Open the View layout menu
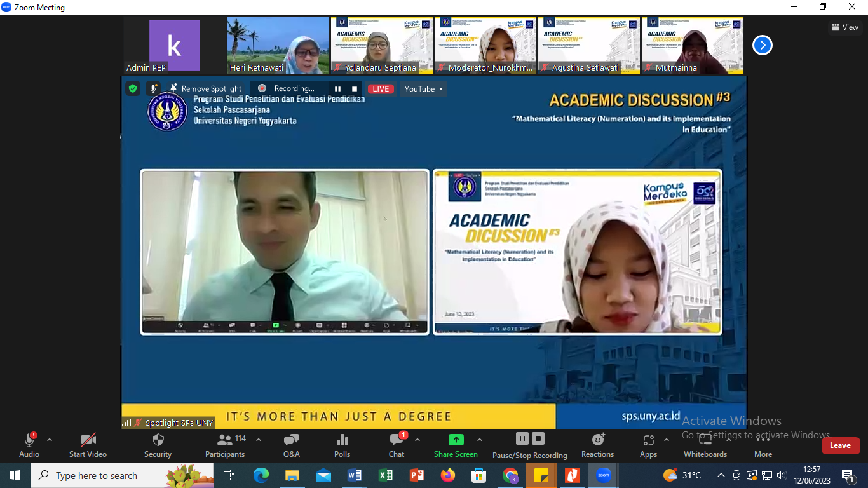The image size is (868, 488). 844,27
